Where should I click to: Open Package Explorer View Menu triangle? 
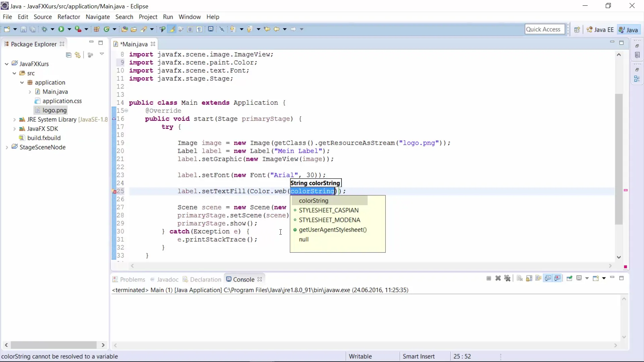point(102,54)
